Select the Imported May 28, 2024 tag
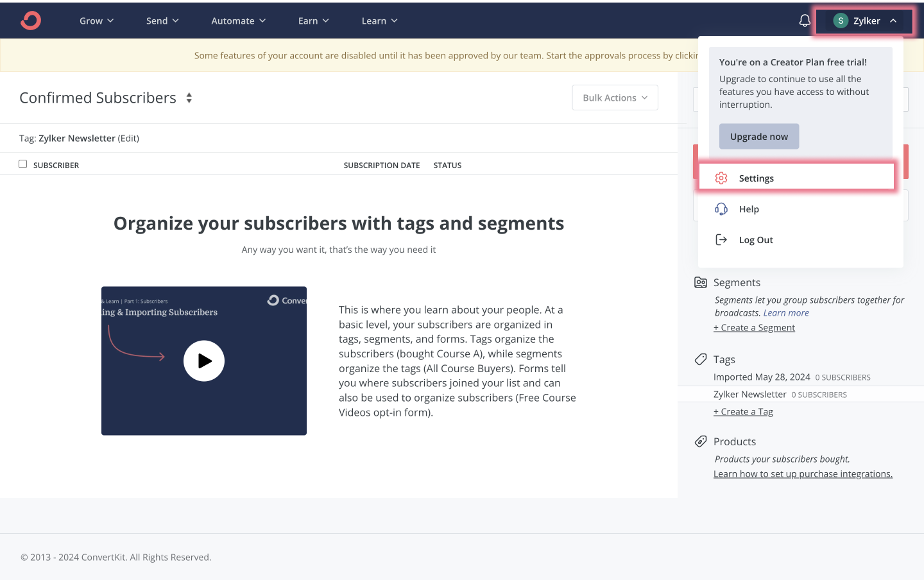 coord(762,377)
